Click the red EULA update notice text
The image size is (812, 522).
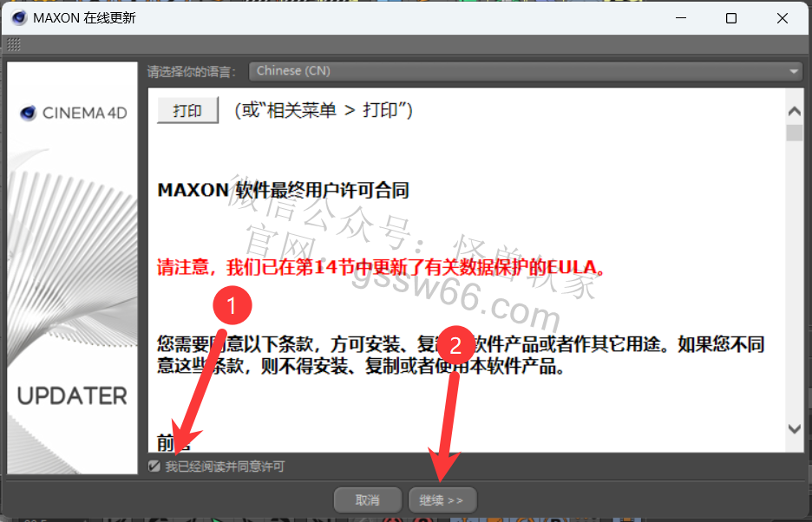pos(381,267)
